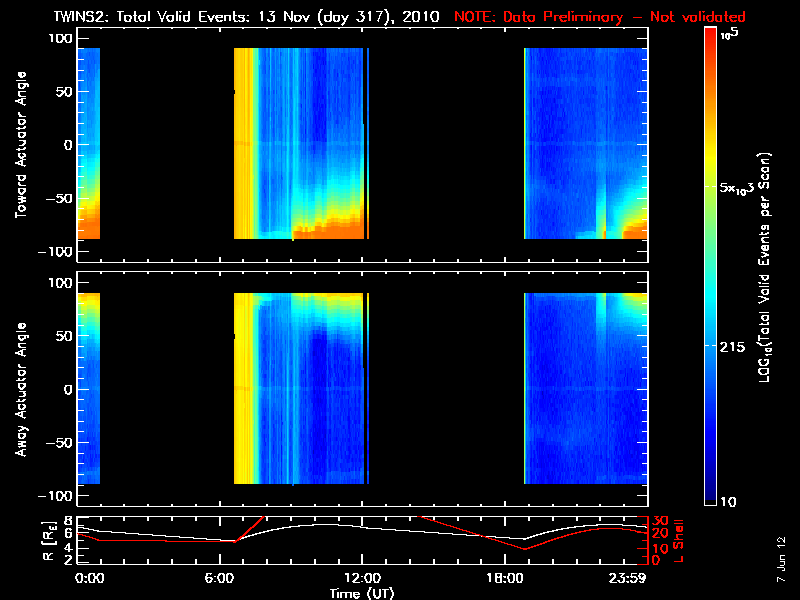800x600 pixels.
Task: Click the 'Time (UT)' axis title
Action: coord(362,593)
